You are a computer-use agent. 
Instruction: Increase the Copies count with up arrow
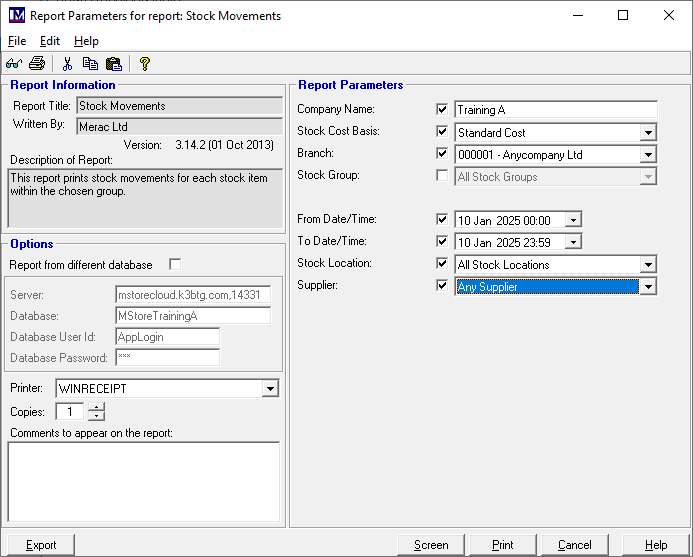(x=95, y=407)
